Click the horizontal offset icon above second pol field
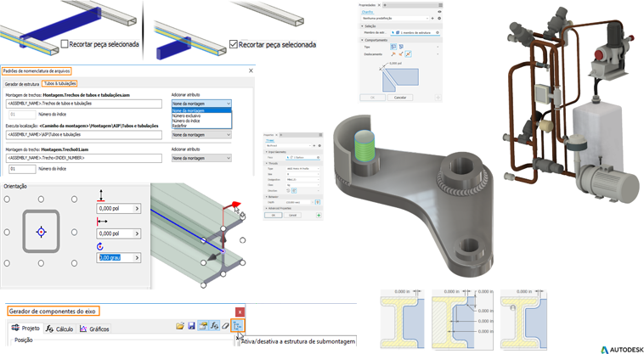The image size is (644, 354). (102, 222)
